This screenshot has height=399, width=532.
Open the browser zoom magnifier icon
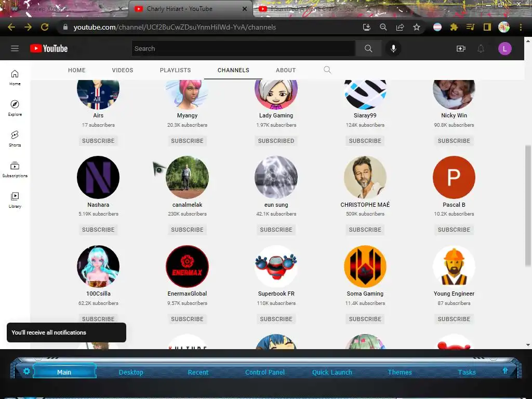click(383, 27)
